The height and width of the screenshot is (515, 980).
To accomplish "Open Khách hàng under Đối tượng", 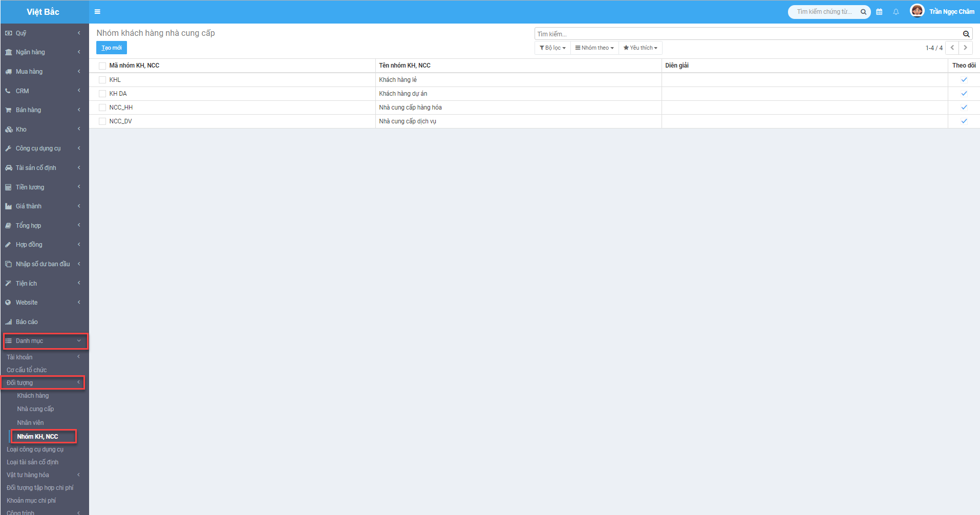I will point(33,396).
